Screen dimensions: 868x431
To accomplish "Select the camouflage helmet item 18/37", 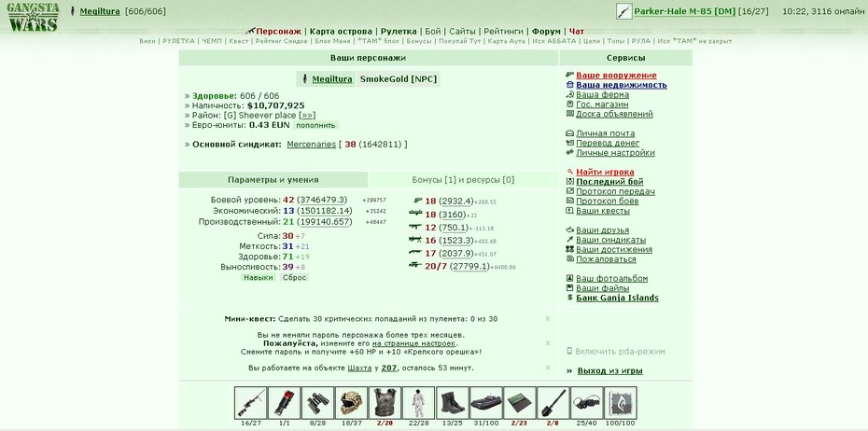I will (351, 403).
